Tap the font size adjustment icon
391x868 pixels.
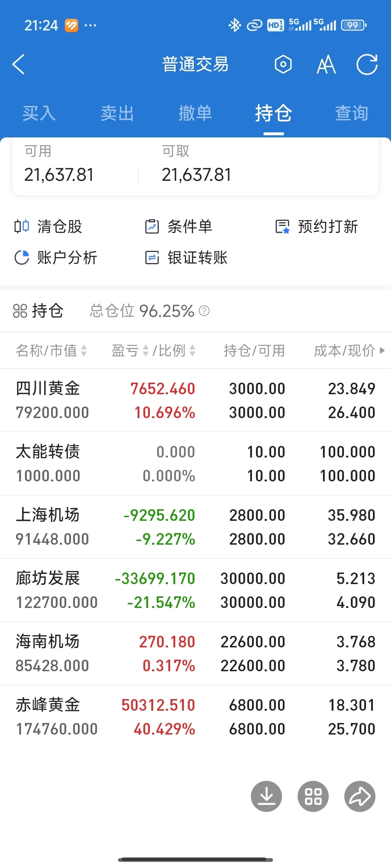pyautogui.click(x=326, y=64)
